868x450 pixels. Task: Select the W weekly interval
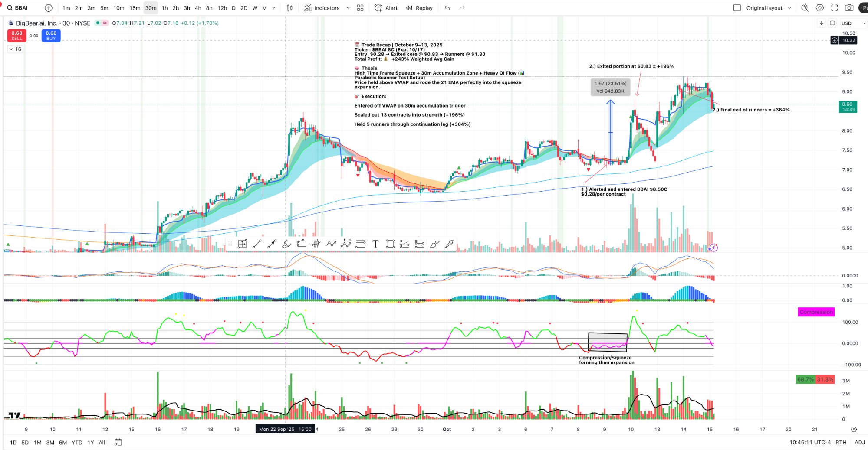click(x=255, y=8)
